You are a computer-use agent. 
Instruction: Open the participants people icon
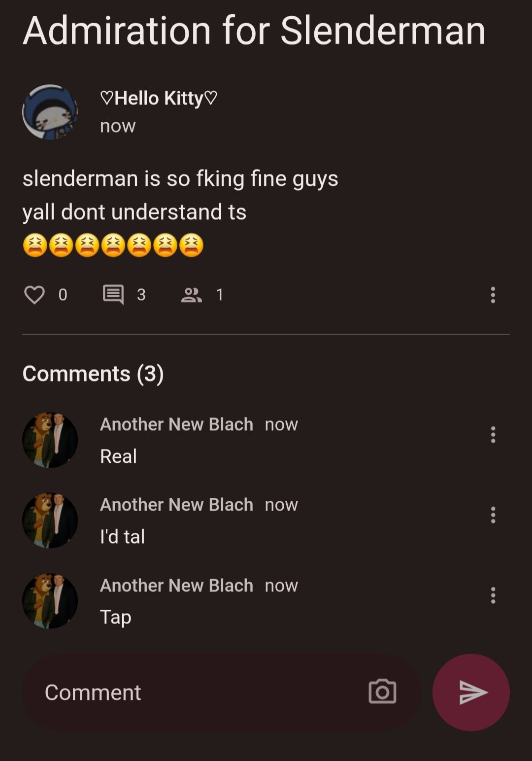point(192,295)
